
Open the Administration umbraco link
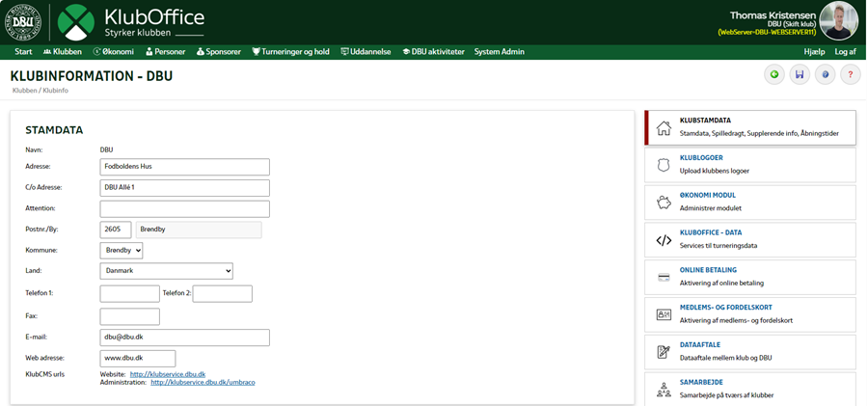(203, 382)
